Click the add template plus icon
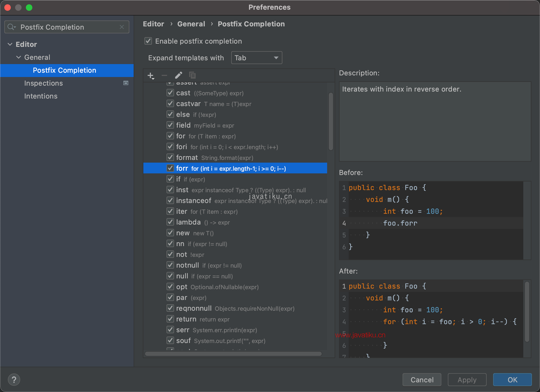Viewport: 540px width, 392px height. [x=151, y=76]
